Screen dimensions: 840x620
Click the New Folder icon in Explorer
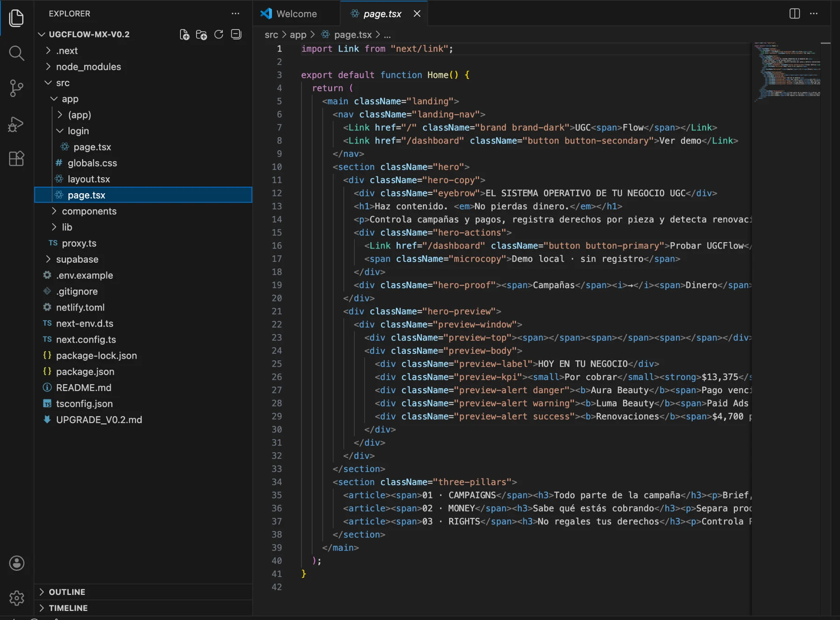(202, 35)
